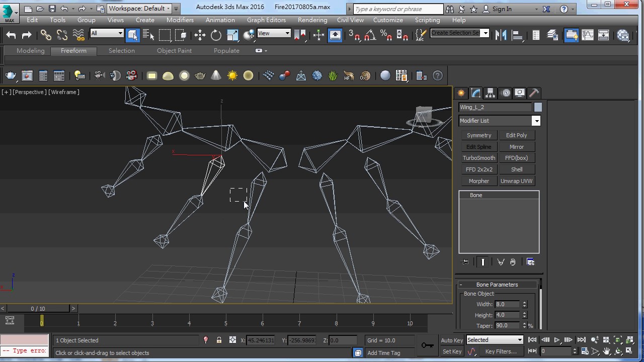Toggle Selection Lock padlock
This screenshot has height=362, width=644.
219,340
